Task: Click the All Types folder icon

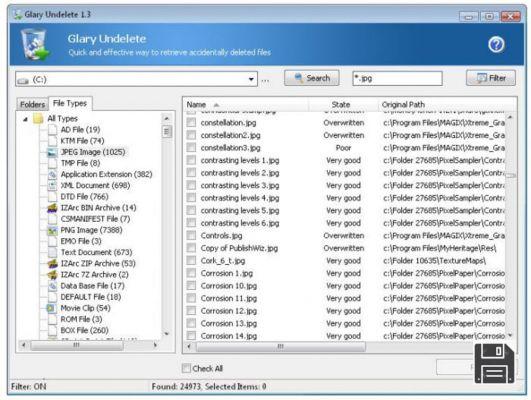Action: (38, 119)
